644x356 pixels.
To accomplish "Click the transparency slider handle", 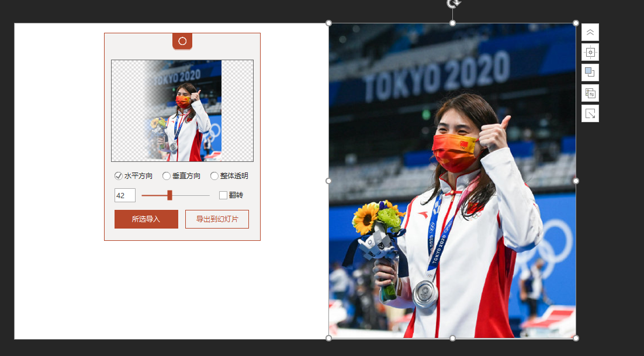I will 169,195.
